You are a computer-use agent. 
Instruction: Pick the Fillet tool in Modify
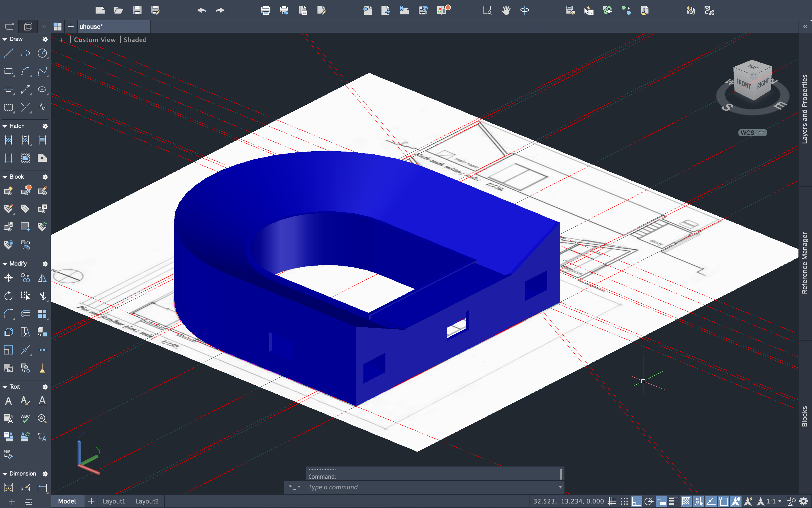tap(8, 314)
